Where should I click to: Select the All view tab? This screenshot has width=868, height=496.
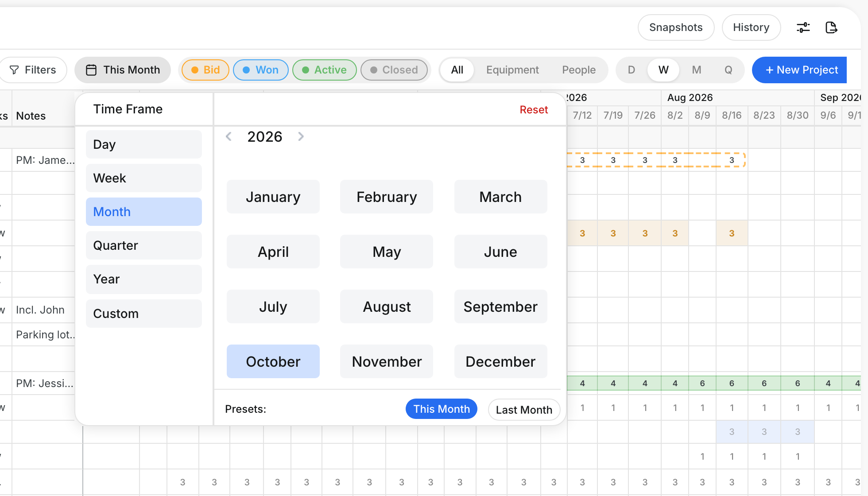tap(457, 70)
